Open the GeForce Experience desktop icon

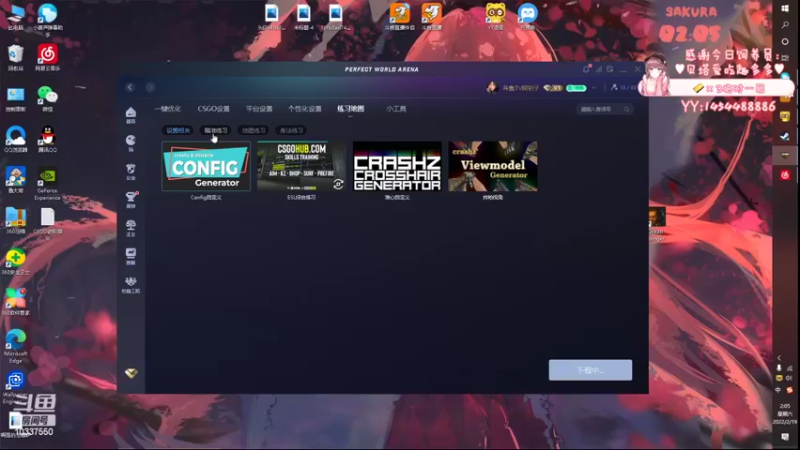coord(47,184)
